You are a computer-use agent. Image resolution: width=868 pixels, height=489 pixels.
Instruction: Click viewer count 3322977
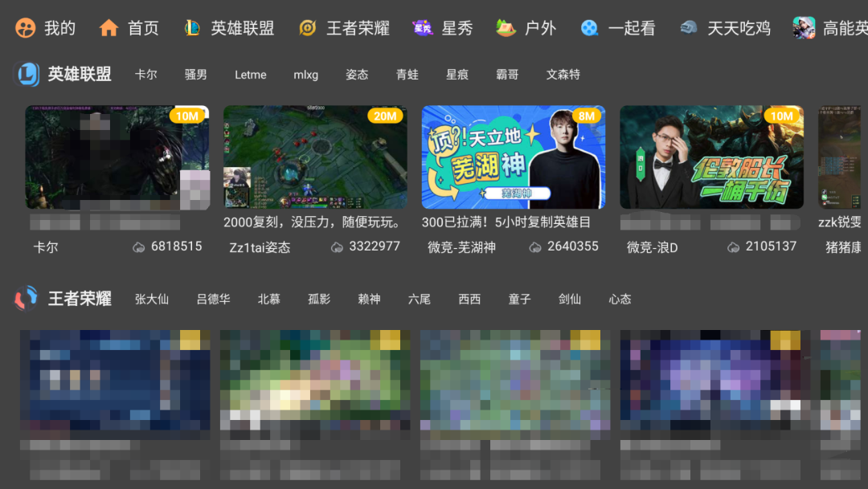click(375, 247)
